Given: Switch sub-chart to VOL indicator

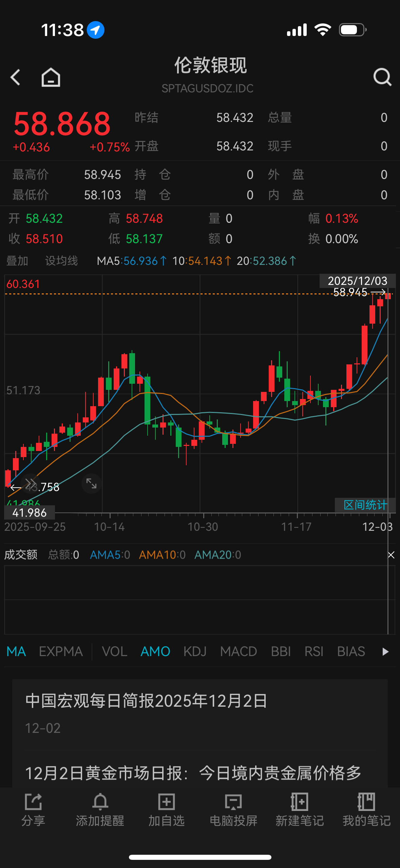Looking at the screenshot, I should (115, 651).
